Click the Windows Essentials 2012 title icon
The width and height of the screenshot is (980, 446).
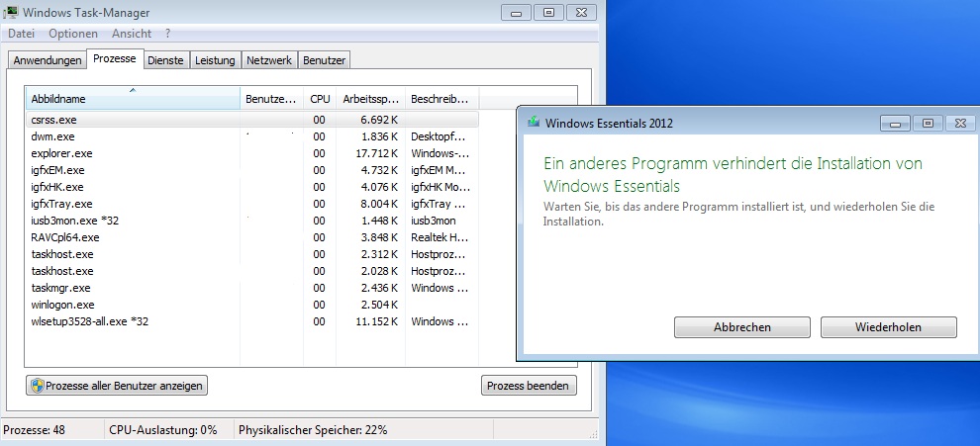pos(534,123)
